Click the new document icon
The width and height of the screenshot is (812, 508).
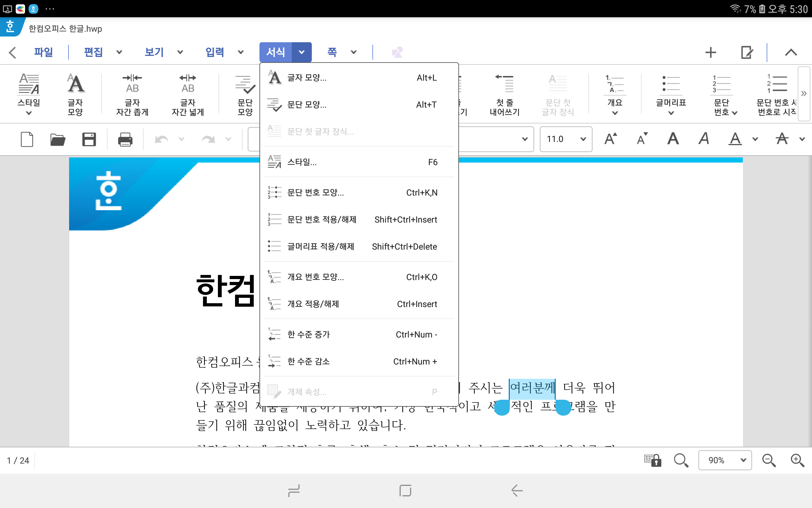27,139
